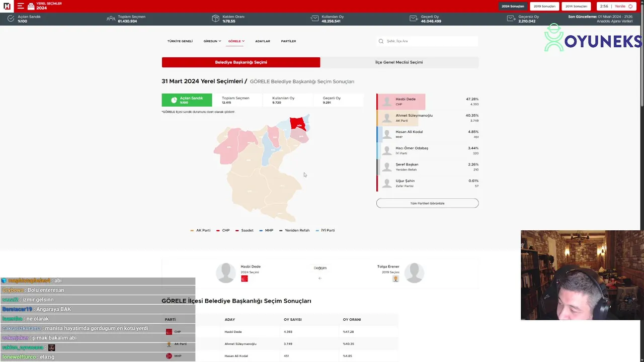Click the search magnifier icon
The width and height of the screenshot is (644, 362).
(x=382, y=41)
